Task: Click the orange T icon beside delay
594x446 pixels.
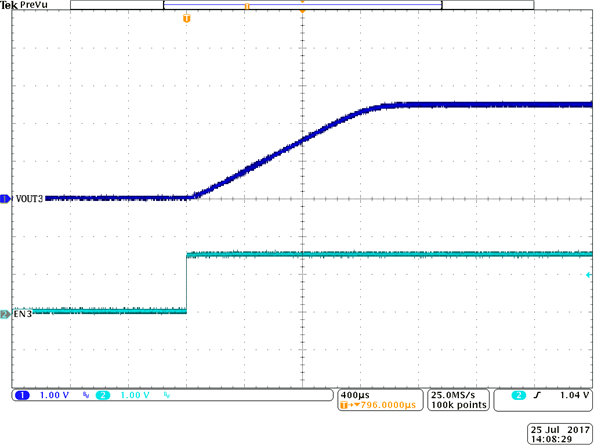Action: [344, 405]
